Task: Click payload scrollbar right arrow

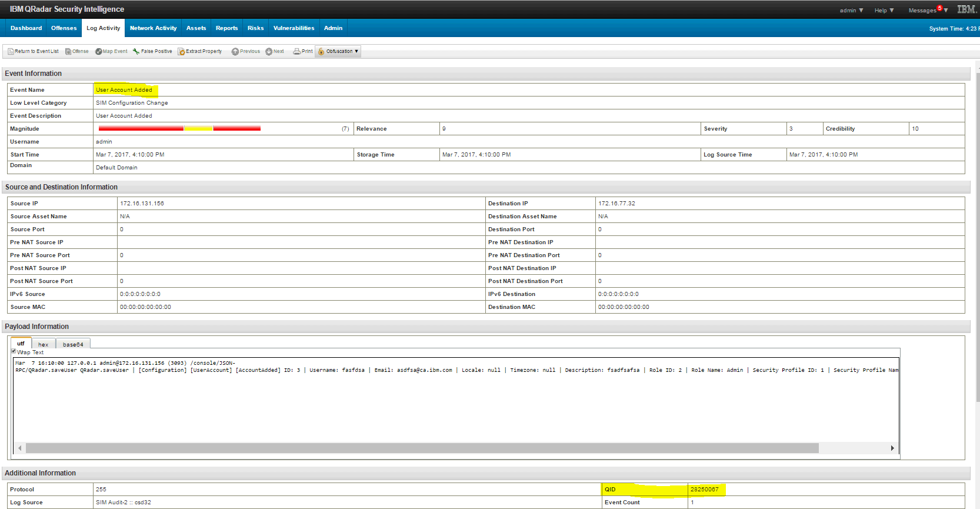Action: (x=892, y=448)
